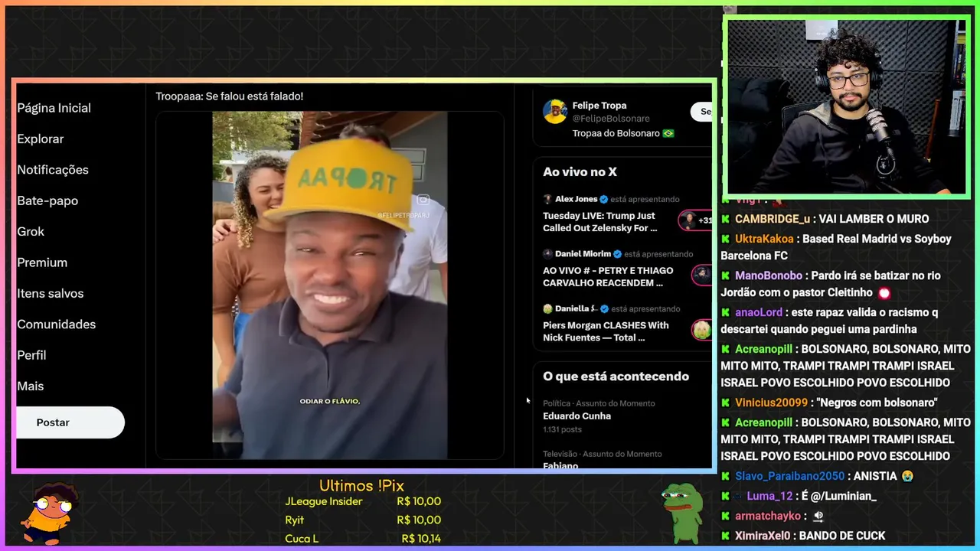Click Daniella broadcast thumbnail badge

[702, 330]
